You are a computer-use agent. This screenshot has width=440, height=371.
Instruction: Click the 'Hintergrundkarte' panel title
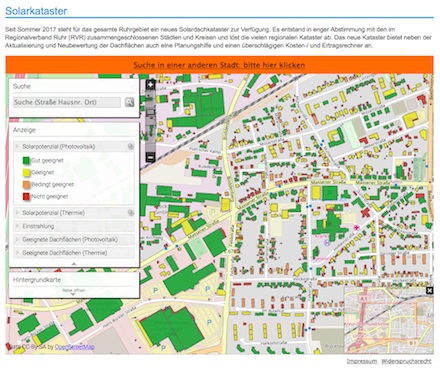click(37, 280)
